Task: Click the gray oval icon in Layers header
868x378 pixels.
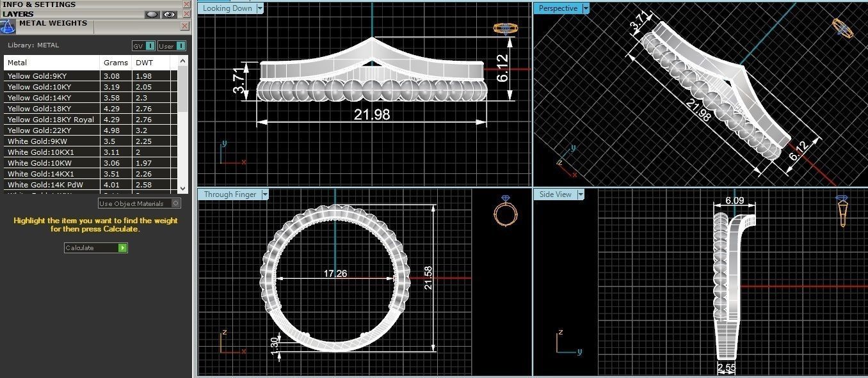Action: pos(152,14)
